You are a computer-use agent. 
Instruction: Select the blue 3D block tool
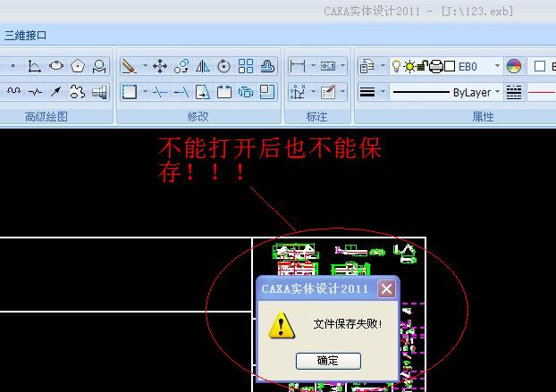[246, 92]
